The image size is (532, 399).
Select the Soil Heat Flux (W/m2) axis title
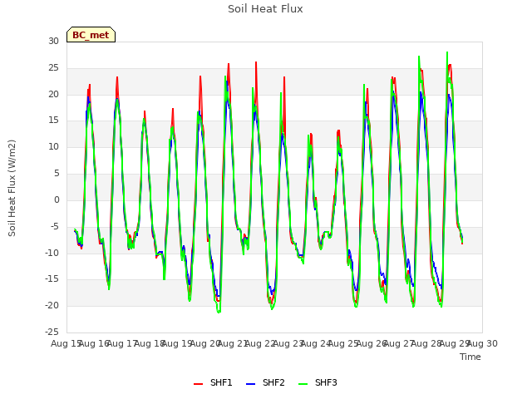point(12,188)
